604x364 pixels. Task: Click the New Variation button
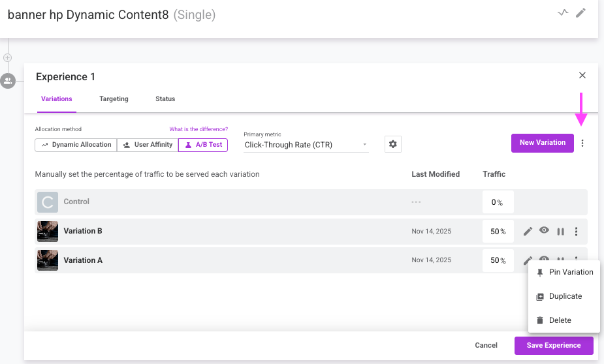[543, 143]
